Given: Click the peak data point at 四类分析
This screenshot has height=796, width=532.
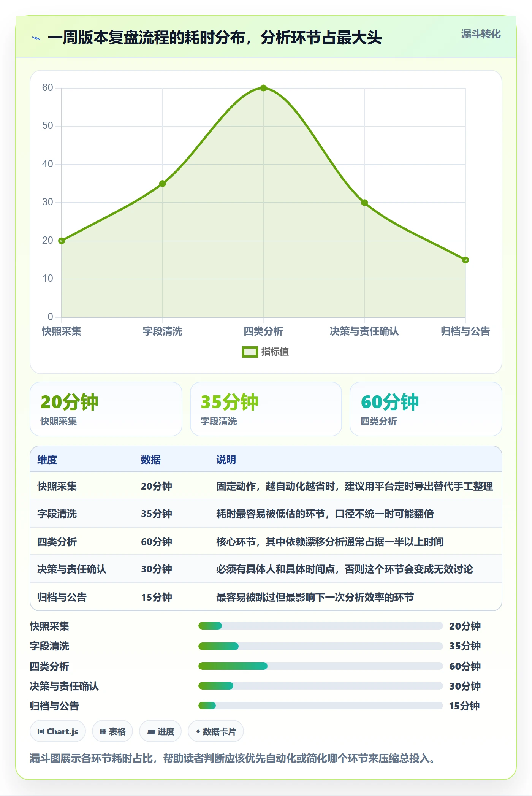Looking at the screenshot, I should pyautogui.click(x=263, y=88).
